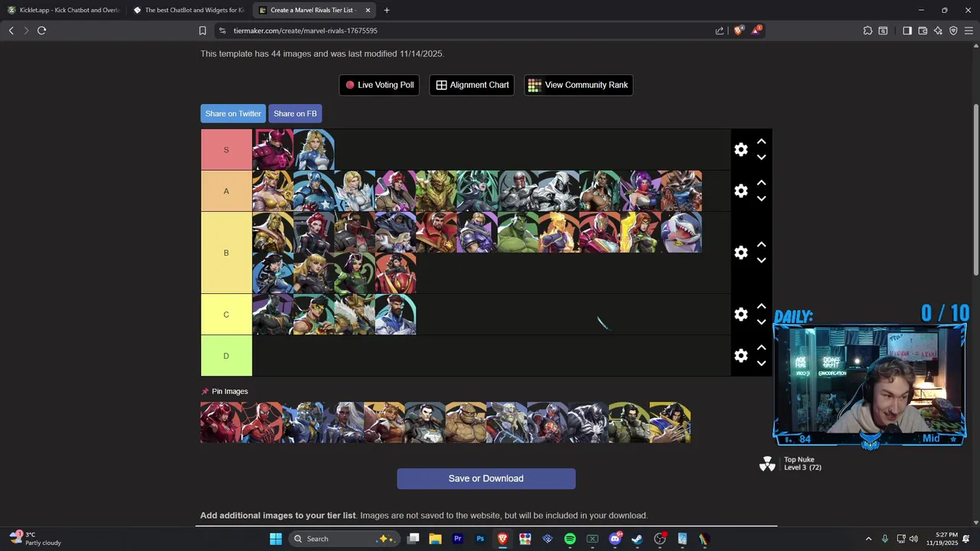Open the browser hamburger menu

click(969, 31)
